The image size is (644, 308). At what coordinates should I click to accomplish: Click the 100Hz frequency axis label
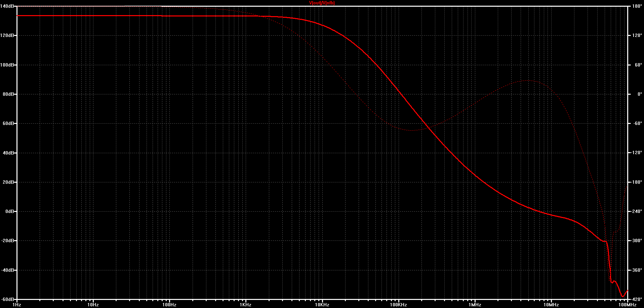pyautogui.click(x=169, y=305)
